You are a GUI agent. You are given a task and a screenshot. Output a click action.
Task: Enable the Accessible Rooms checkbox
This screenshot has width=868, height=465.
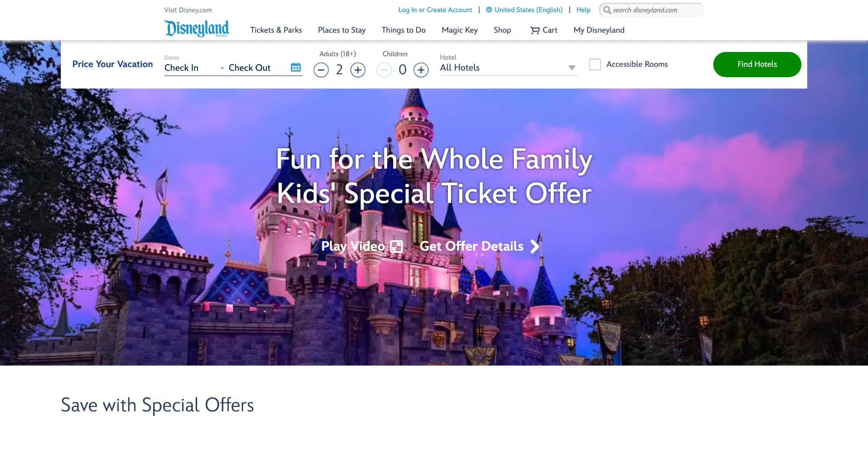point(595,64)
